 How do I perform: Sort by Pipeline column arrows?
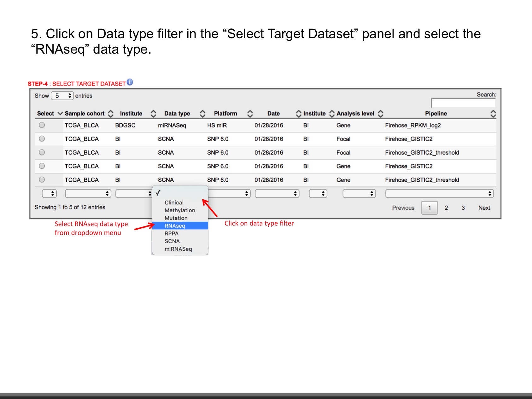click(493, 114)
